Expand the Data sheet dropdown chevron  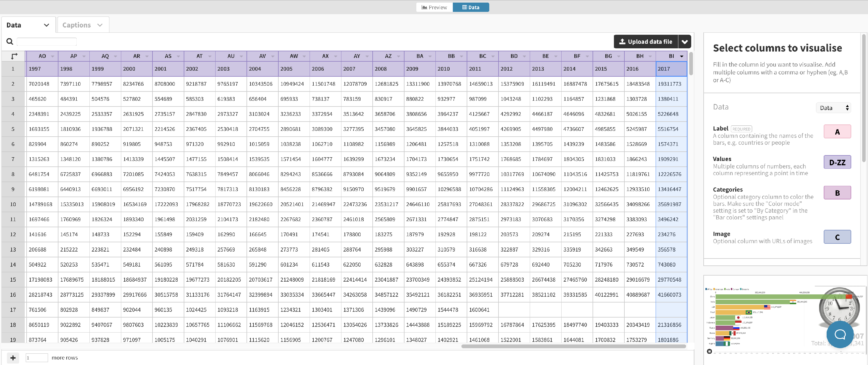pos(47,25)
